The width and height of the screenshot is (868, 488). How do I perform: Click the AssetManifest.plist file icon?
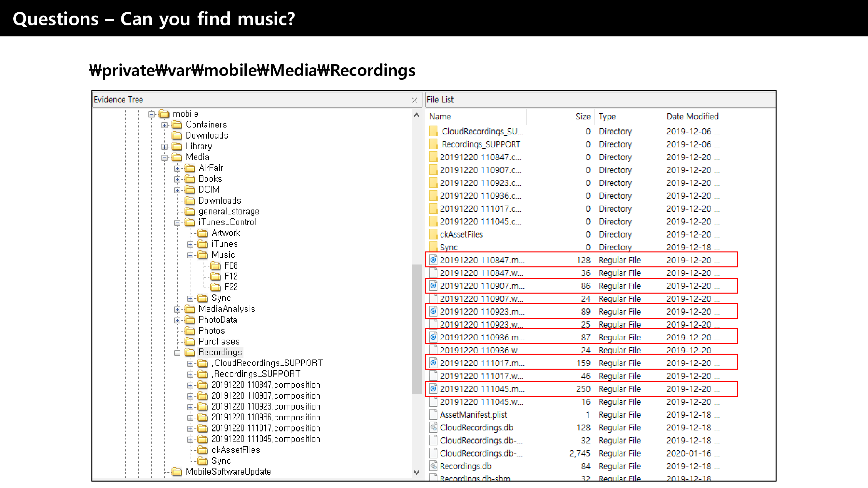coord(433,414)
